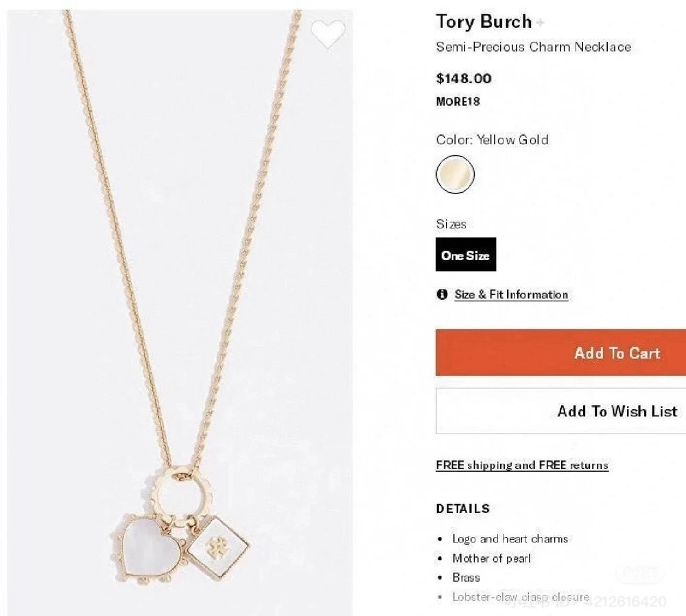686x616 pixels.
Task: Click the info icon before Size & Fit
Action: pos(442,294)
